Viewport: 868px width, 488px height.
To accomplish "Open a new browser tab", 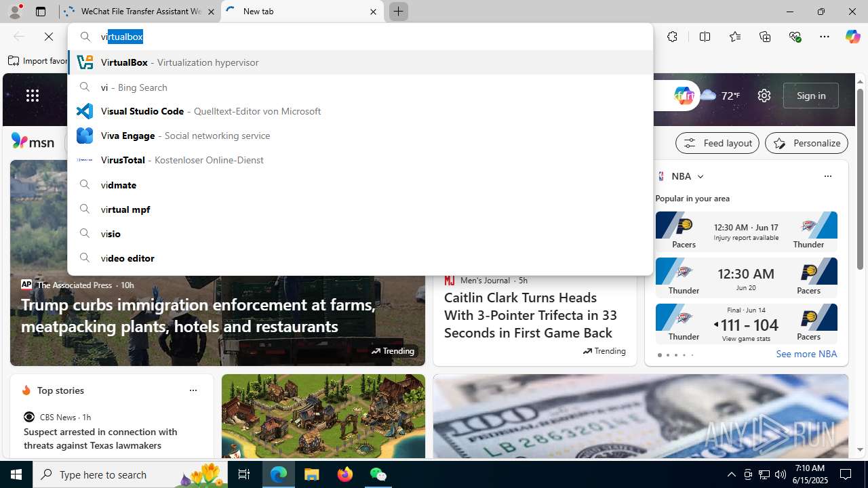I will pos(398,12).
